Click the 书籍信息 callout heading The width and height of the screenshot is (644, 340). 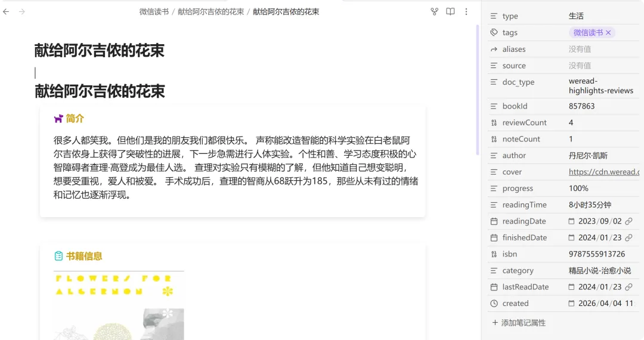(84, 256)
